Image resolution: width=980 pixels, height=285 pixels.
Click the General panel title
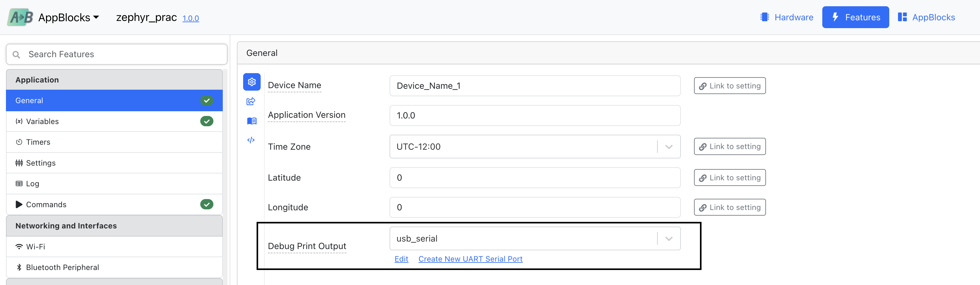coord(262,53)
